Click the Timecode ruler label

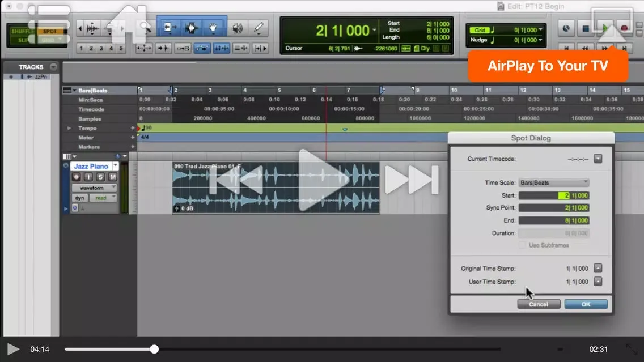pos(91,109)
